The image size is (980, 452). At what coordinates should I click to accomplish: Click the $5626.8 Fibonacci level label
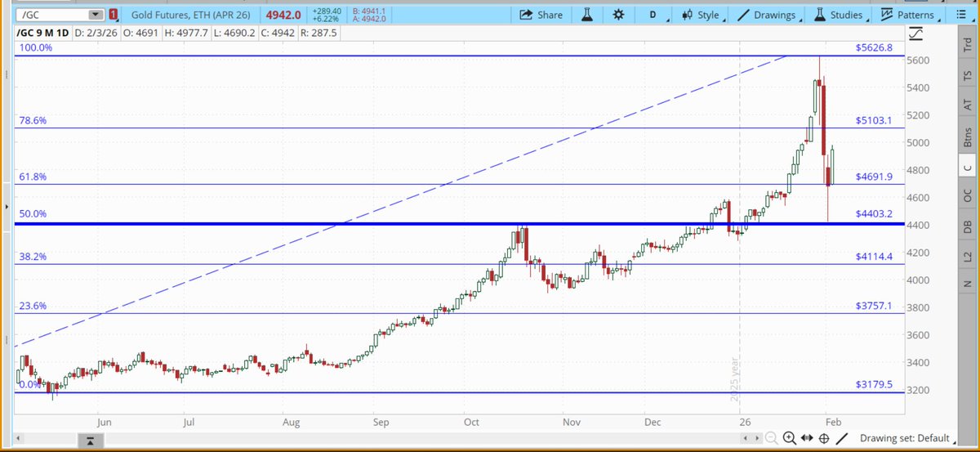tap(873, 47)
